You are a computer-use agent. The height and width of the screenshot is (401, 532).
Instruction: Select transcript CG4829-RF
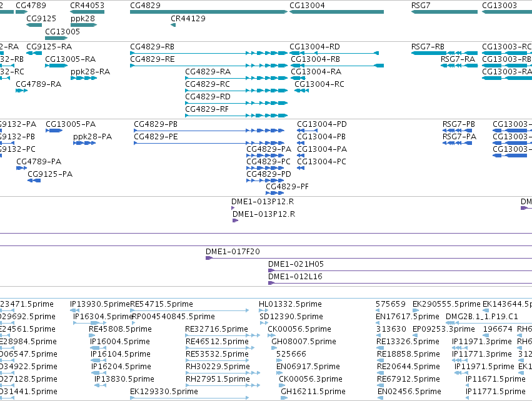pyautogui.click(x=207, y=109)
